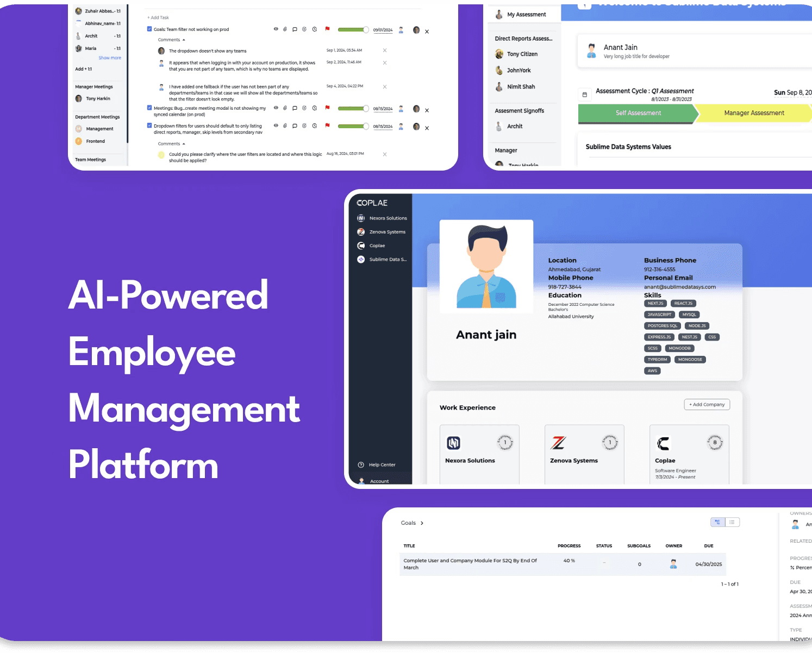Uncheck the Dropdown filters task checkbox
The height and width of the screenshot is (653, 812).
coord(149,125)
